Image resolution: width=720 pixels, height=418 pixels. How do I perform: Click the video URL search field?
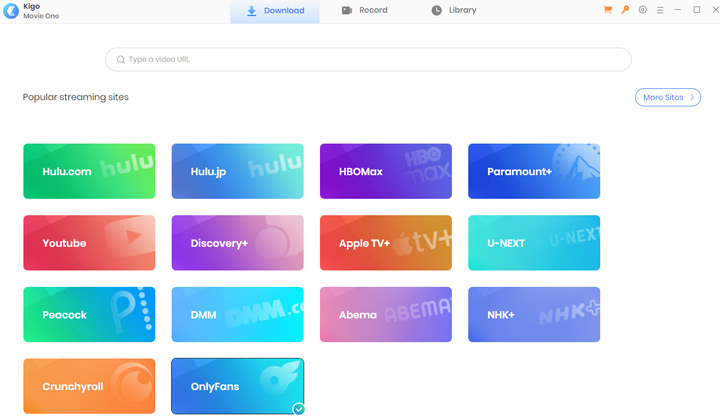(x=368, y=59)
